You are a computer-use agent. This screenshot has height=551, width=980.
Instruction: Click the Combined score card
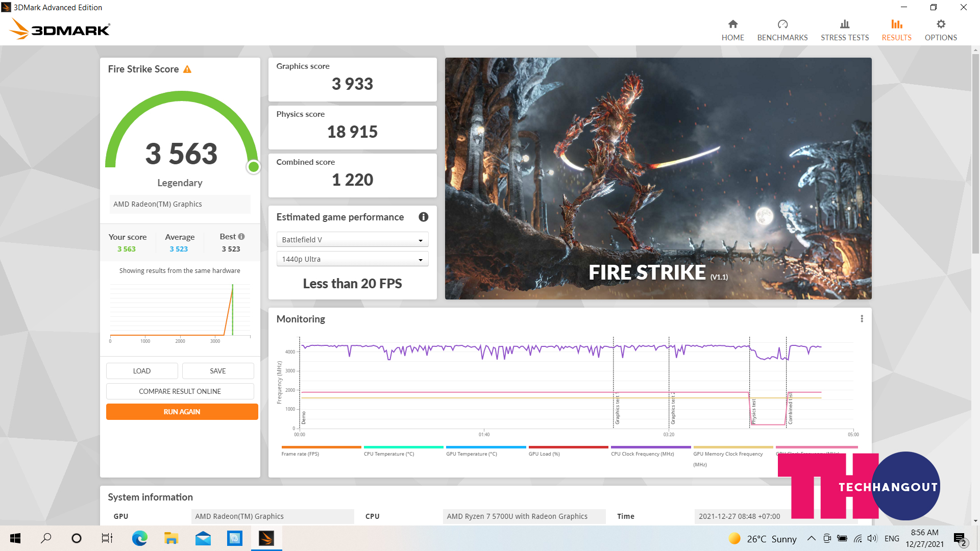(x=352, y=176)
